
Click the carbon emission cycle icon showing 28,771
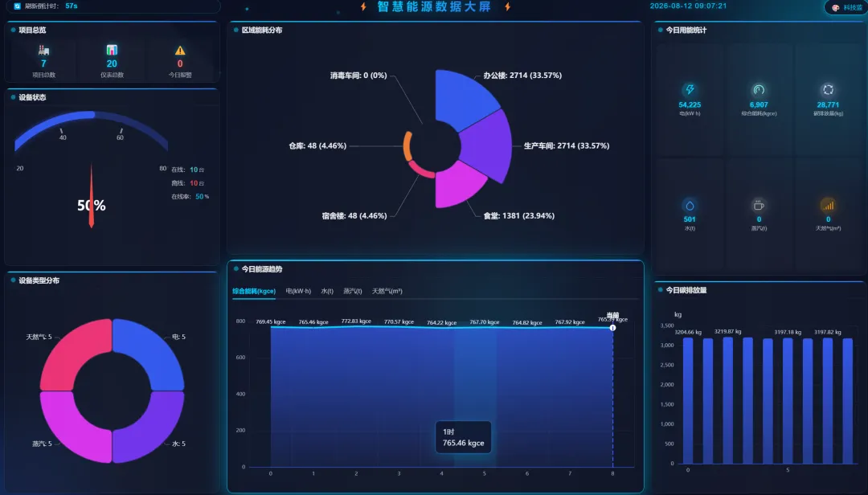828,90
